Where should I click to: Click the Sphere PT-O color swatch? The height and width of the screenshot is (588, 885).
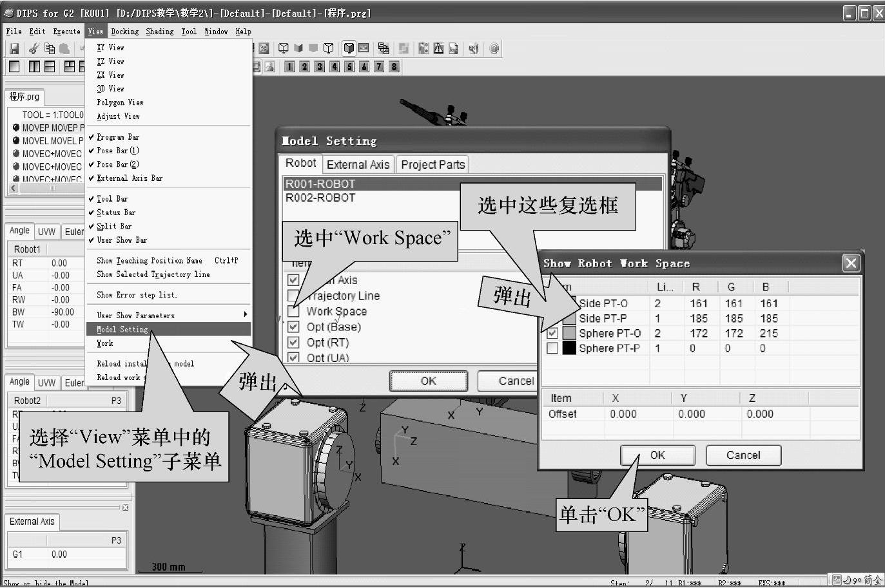(x=569, y=333)
